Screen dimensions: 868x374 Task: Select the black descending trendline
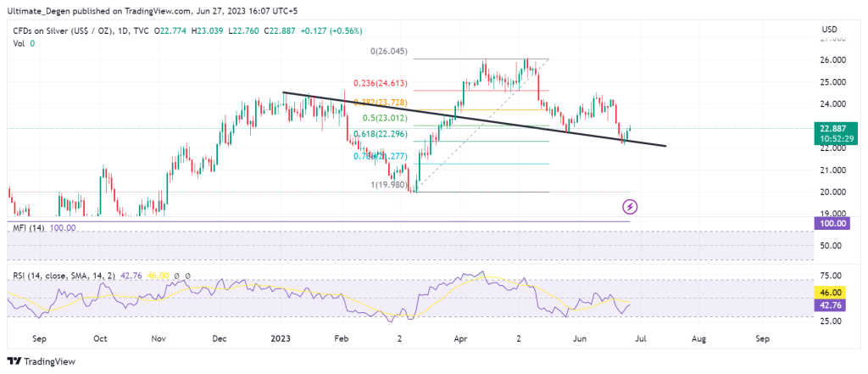click(x=475, y=119)
